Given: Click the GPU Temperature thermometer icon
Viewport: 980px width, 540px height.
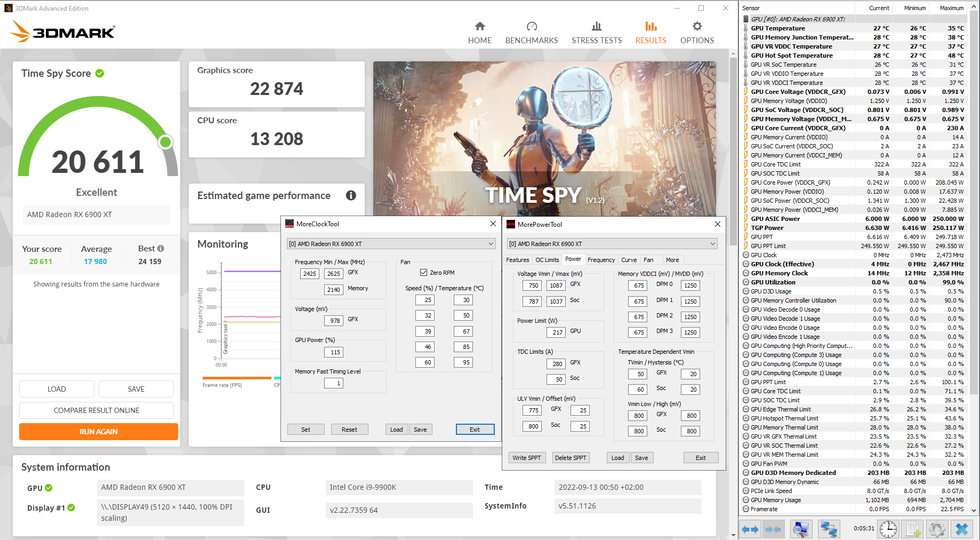Looking at the screenshot, I should 746,28.
